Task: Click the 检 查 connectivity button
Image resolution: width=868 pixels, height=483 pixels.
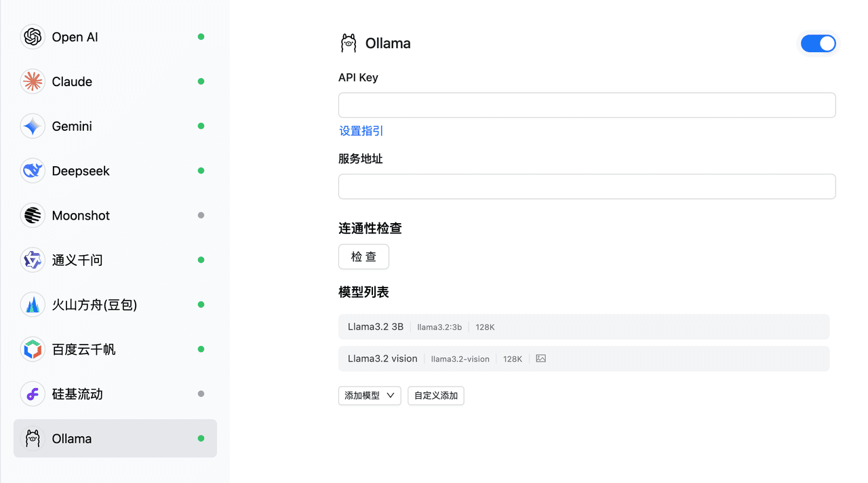Action: click(363, 257)
